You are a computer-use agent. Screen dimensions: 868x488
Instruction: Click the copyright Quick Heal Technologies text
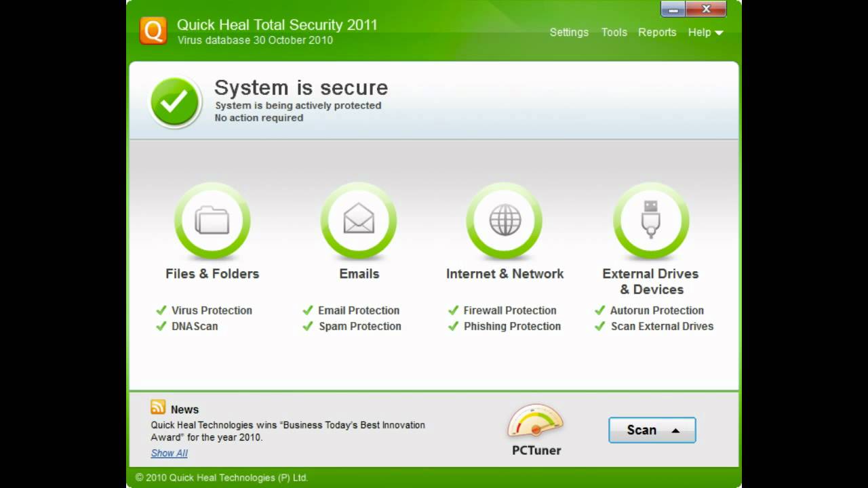221,477
